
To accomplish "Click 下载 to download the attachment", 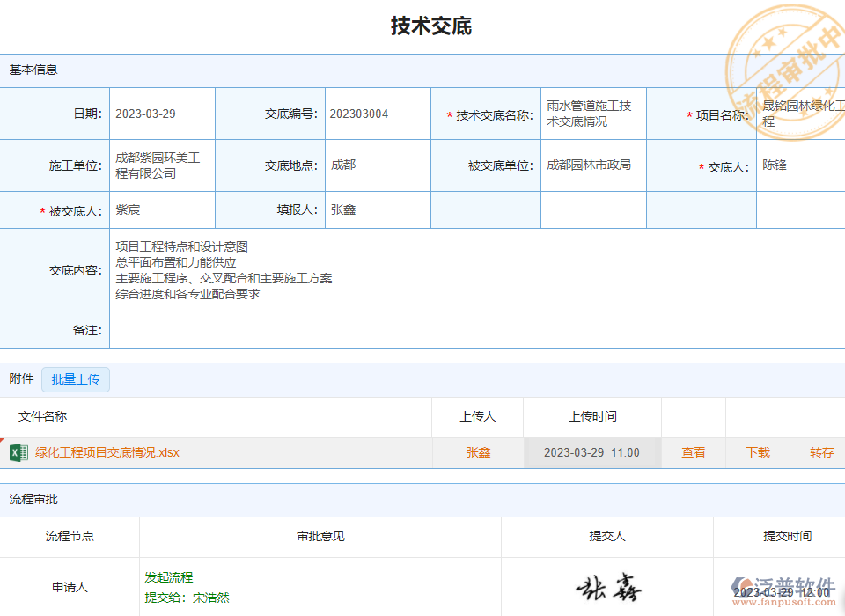I will click(x=757, y=452).
